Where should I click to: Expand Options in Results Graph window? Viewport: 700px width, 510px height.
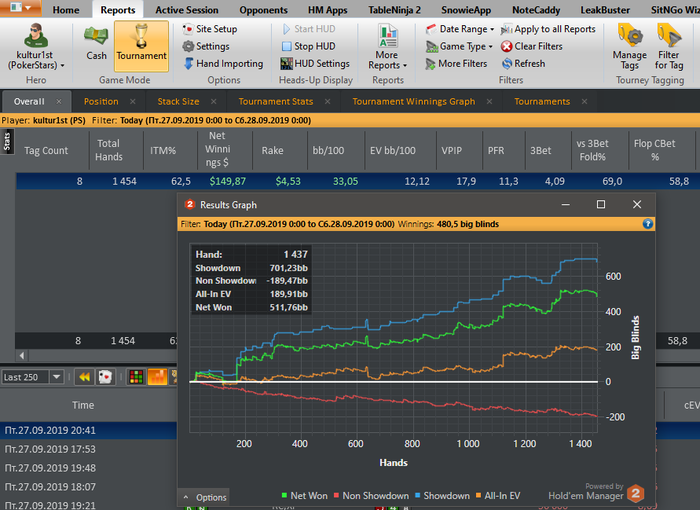[x=204, y=497]
